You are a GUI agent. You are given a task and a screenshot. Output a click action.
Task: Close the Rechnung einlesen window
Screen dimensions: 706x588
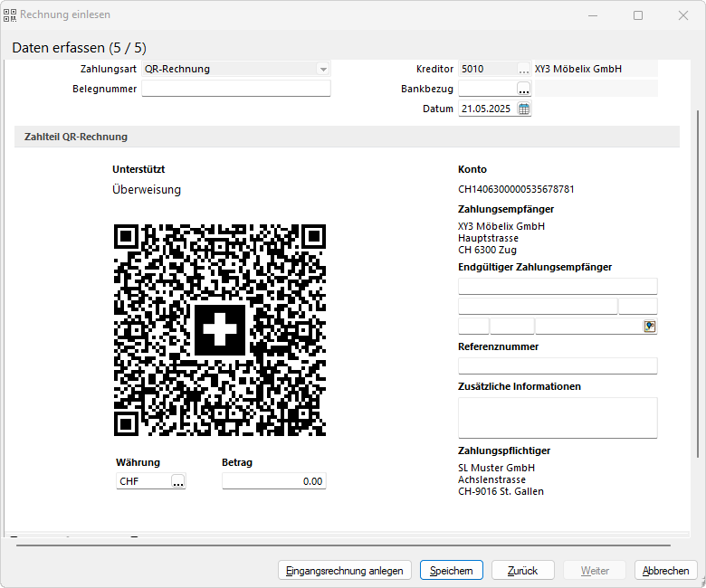click(683, 15)
